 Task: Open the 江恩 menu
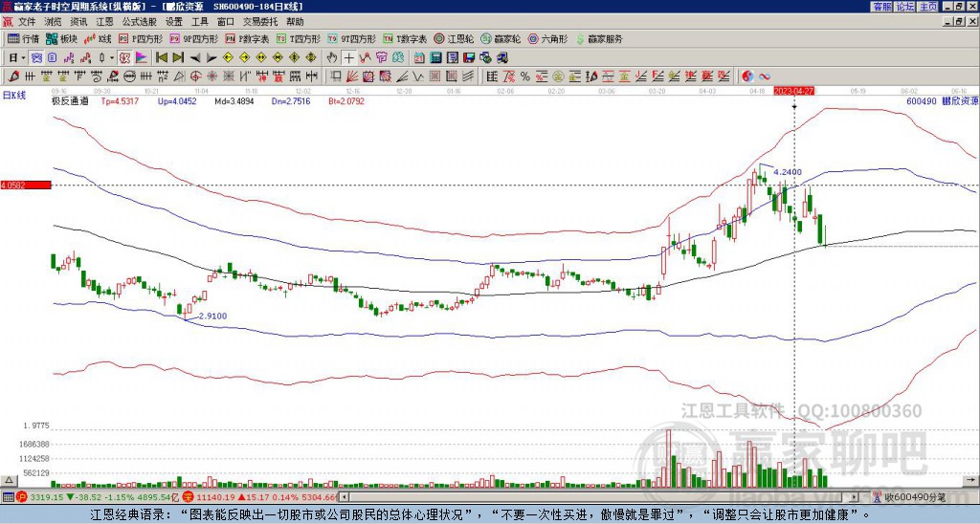104,22
